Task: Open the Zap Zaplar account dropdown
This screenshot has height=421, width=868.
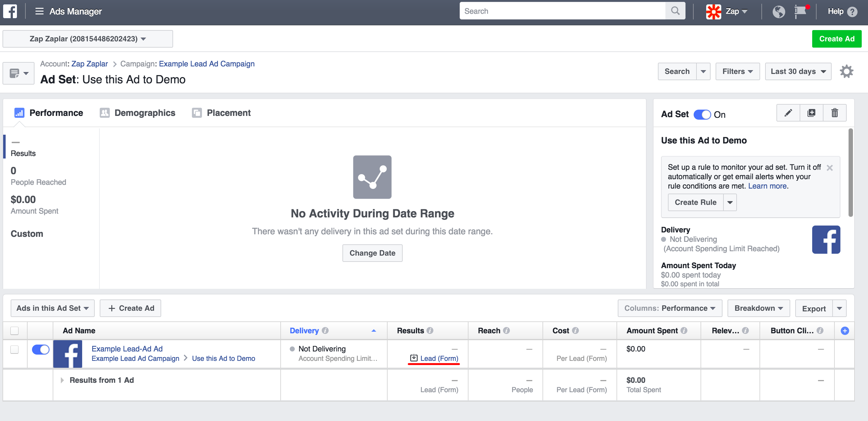Action: click(x=87, y=39)
